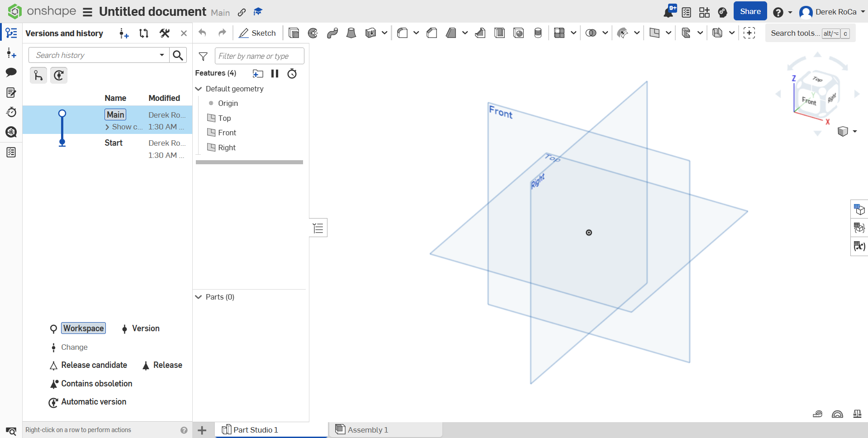Click the Filter by name or type field
The image size is (868, 438).
pyautogui.click(x=260, y=56)
